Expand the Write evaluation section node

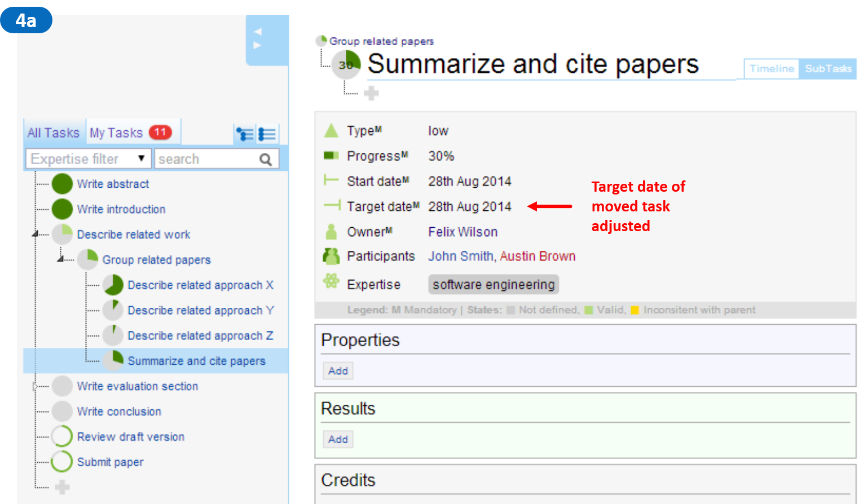coord(35,386)
